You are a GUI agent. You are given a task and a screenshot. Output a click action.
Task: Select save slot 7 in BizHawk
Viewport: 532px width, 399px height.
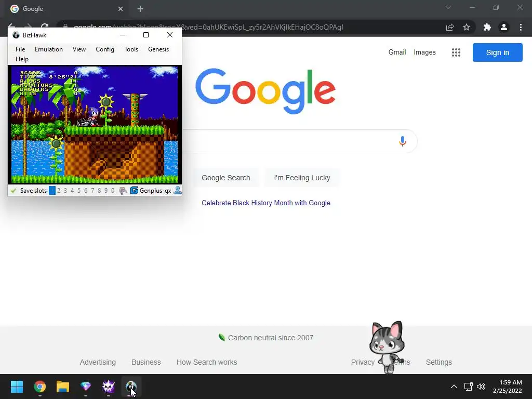click(92, 191)
